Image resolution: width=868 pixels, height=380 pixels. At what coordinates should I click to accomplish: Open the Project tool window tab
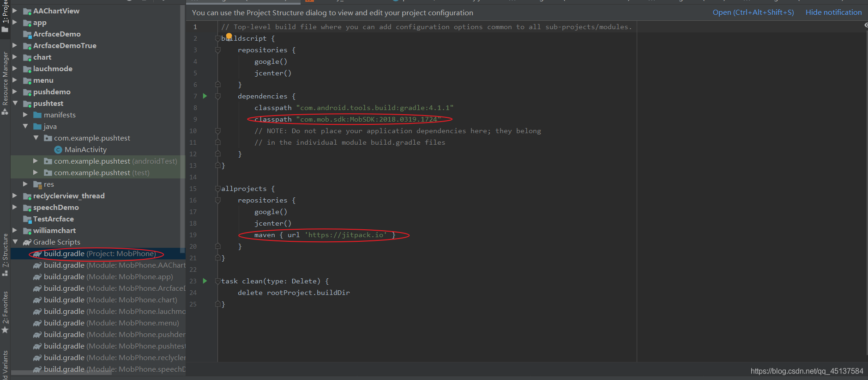click(x=5, y=16)
